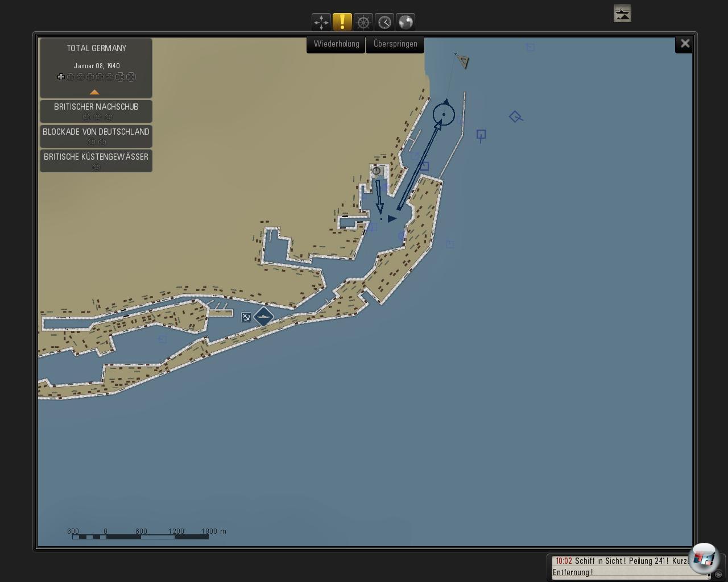
Task: Click the map distance scale bar
Action: pyautogui.click(x=140, y=536)
